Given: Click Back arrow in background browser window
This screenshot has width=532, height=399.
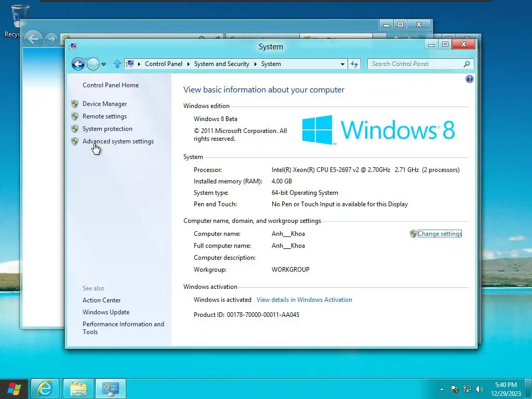Looking at the screenshot, I should coord(33,38).
